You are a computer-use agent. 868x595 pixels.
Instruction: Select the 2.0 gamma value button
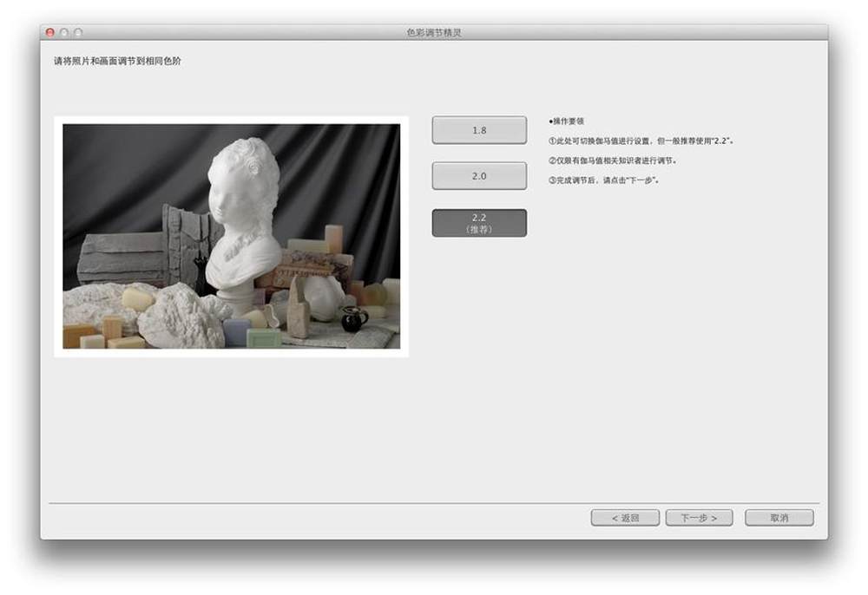(479, 176)
